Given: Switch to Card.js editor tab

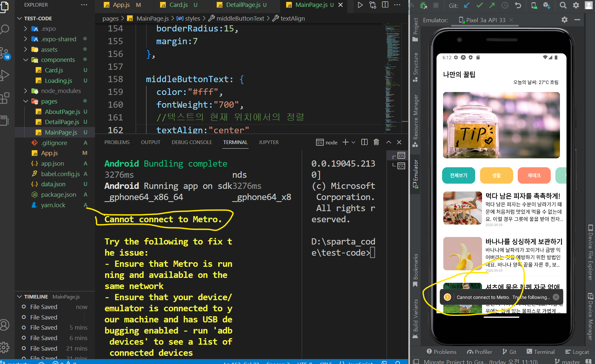Looking at the screenshot, I should 178,5.
